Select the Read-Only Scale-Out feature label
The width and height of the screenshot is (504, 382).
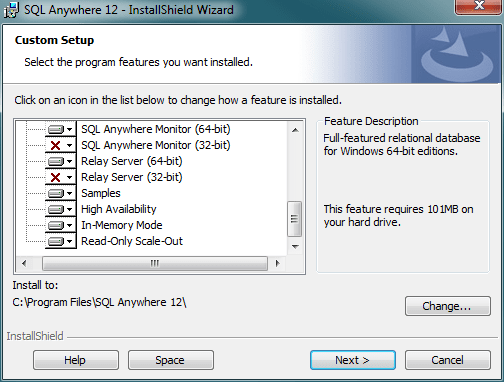pyautogui.click(x=132, y=241)
